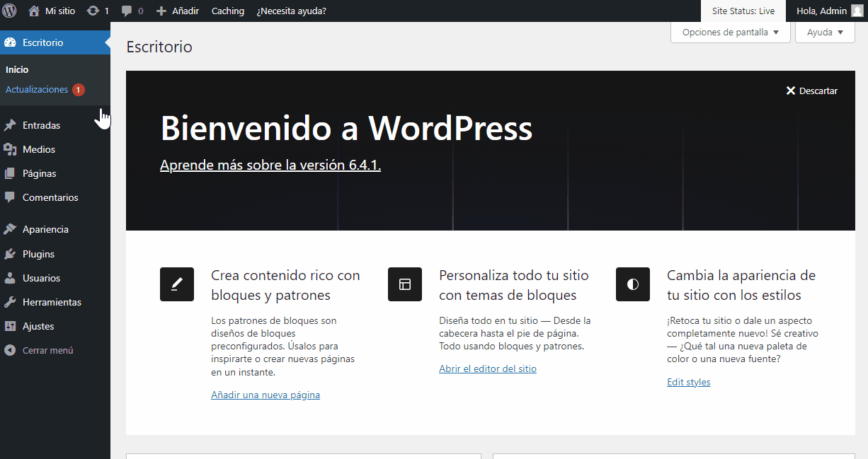This screenshot has width=868, height=459.
Task: Click the Apariencia paintbrush icon
Action: click(10, 229)
